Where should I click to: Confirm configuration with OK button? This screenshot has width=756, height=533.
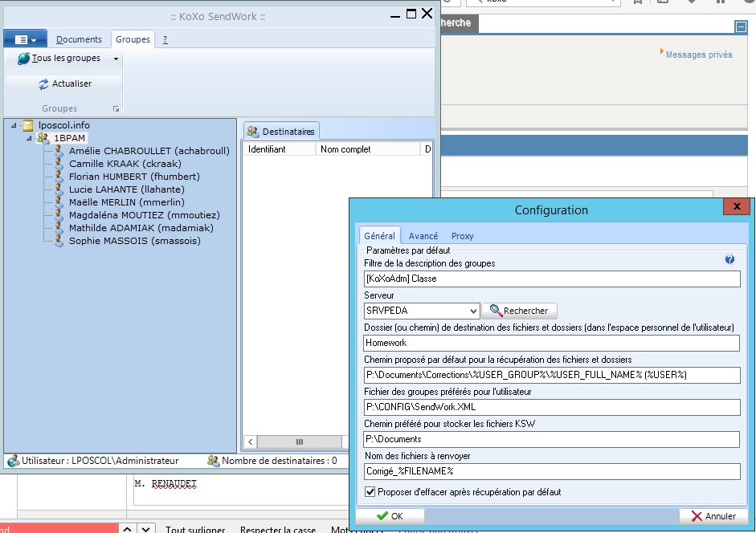(390, 516)
